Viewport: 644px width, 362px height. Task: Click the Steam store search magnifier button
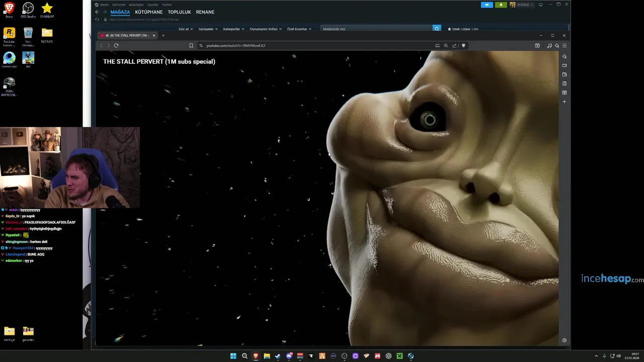click(x=437, y=29)
